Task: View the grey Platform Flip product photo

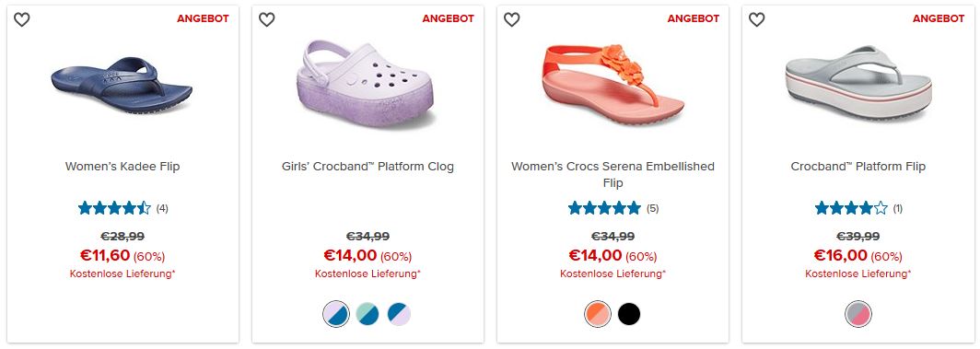Action: pos(858,84)
